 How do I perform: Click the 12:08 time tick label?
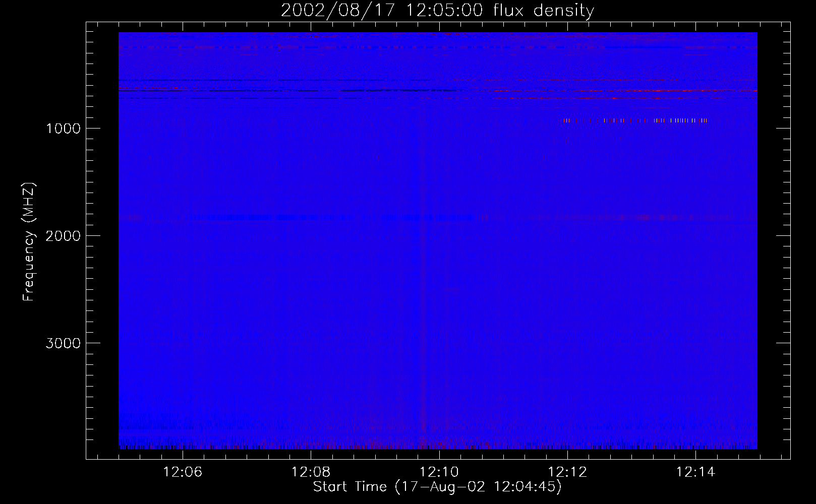click(x=311, y=472)
